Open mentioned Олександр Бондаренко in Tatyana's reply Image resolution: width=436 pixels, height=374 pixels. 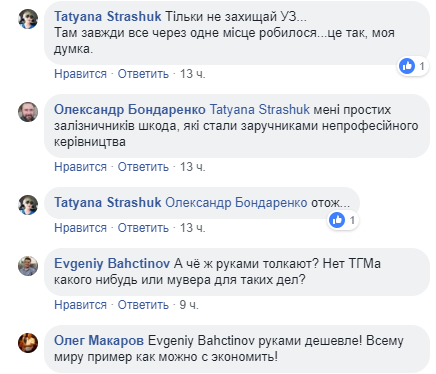pyautogui.click(x=236, y=203)
